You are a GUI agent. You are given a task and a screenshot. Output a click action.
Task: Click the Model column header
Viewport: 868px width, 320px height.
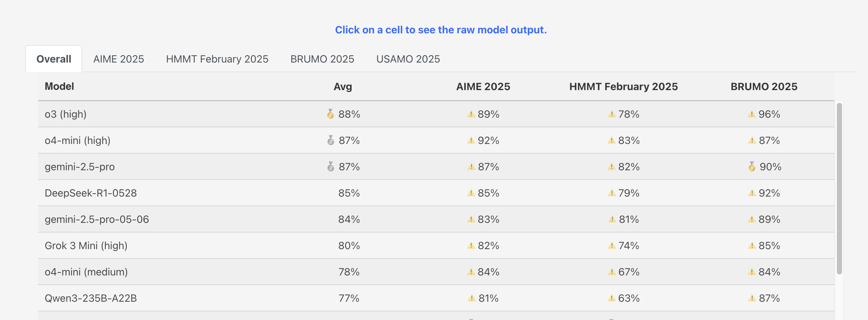tap(59, 87)
